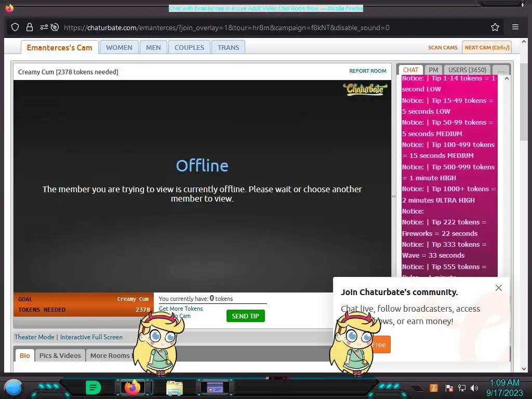532x399 pixels.
Task: Click the video and chat panel divider handle
Action: [x=394, y=196]
